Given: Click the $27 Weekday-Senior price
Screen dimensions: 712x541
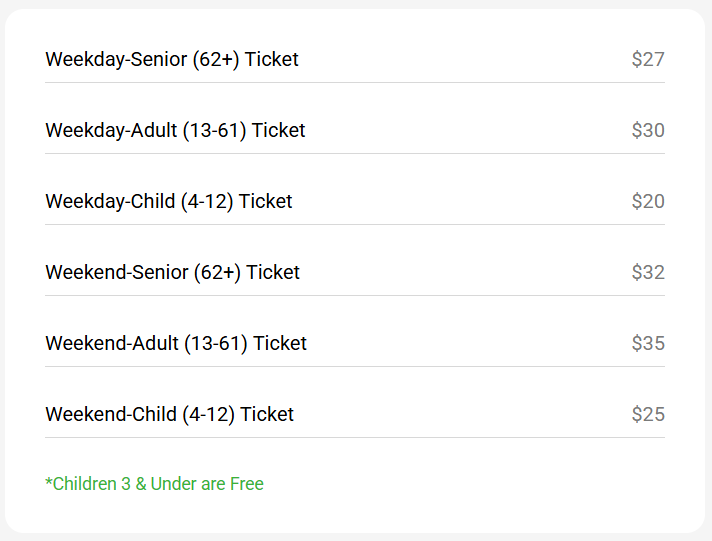Looking at the screenshot, I should (x=648, y=59).
